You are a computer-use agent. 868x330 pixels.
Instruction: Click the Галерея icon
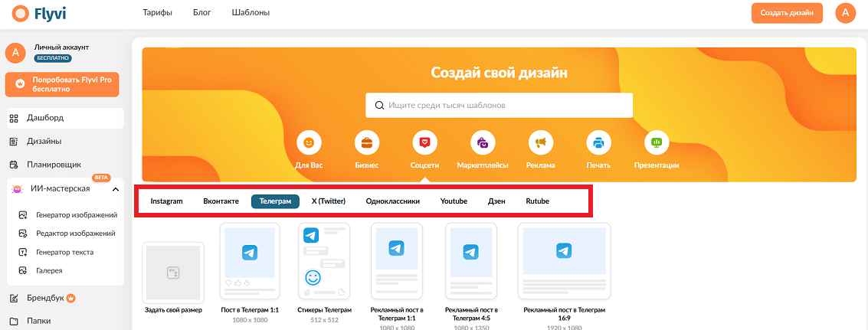point(23,271)
